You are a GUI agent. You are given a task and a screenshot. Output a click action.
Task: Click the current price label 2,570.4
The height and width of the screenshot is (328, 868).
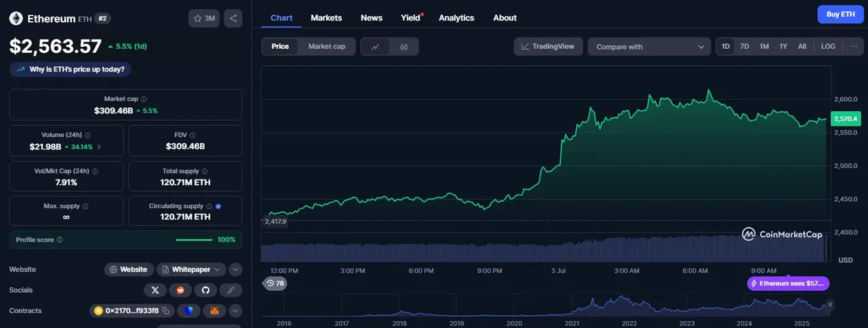845,119
